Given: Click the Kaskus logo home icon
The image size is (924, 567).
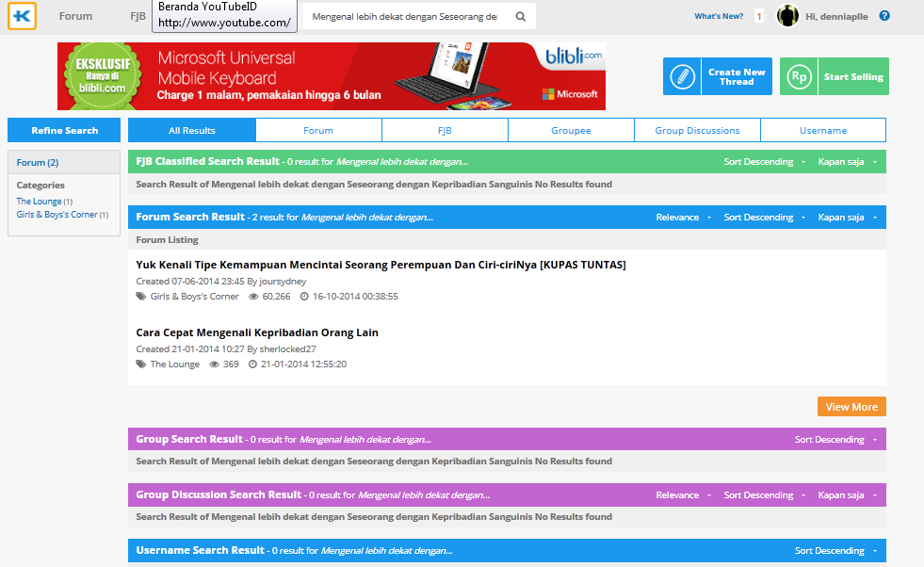Looking at the screenshot, I should pos(23,16).
